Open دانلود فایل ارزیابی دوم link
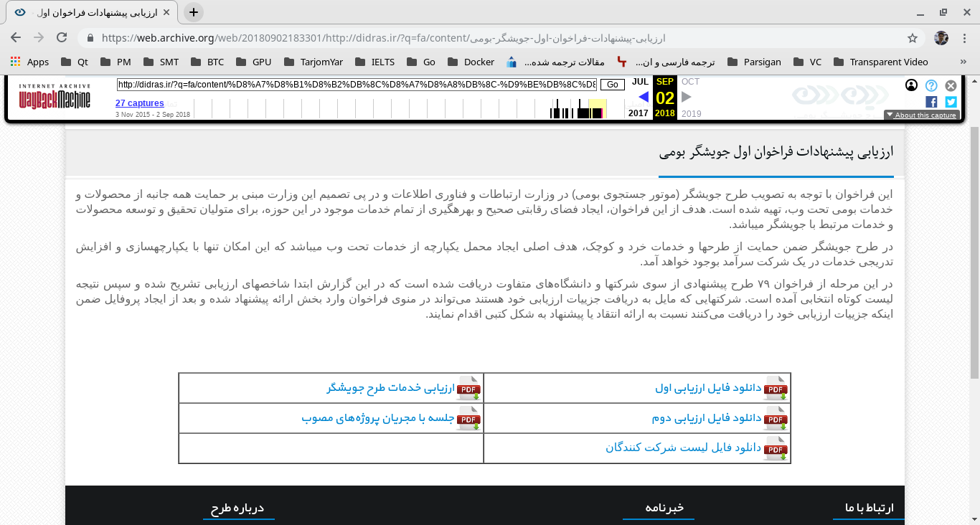 point(706,418)
